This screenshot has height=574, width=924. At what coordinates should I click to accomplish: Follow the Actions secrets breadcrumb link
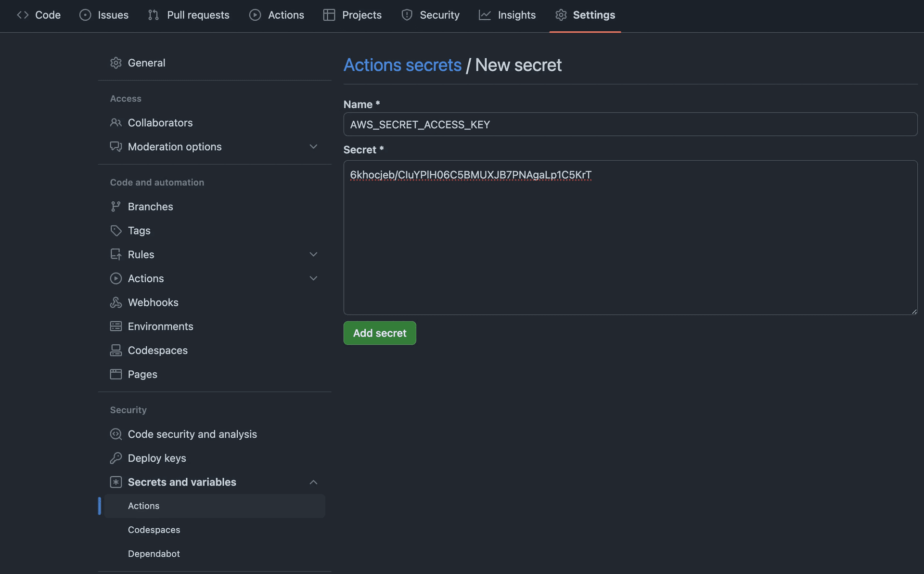tap(402, 65)
